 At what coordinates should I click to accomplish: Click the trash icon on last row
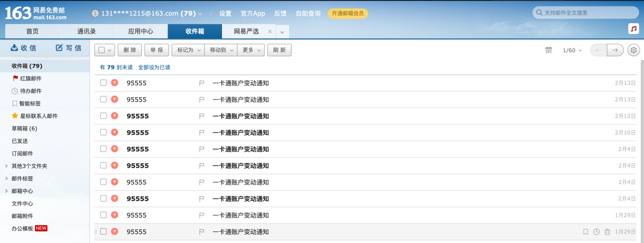tap(607, 232)
